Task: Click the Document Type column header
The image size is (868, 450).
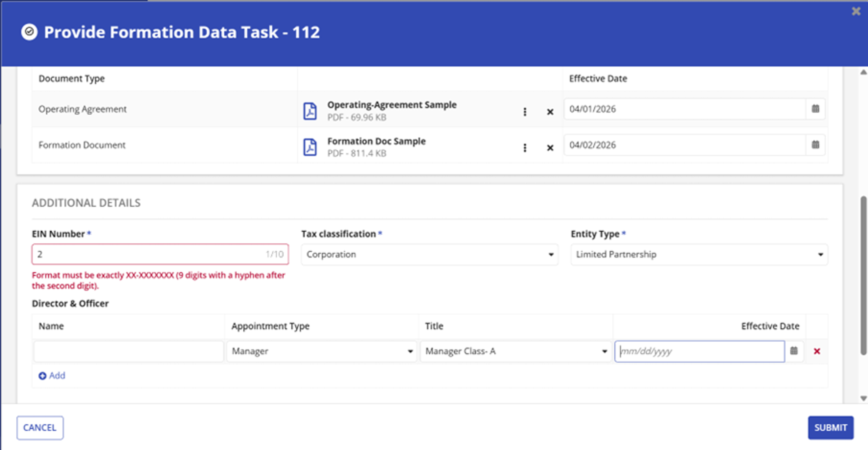Action: click(x=71, y=78)
